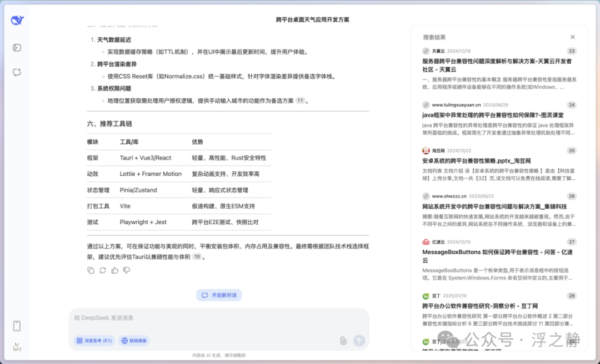Copy the response with the copy icon
The image size is (600, 364).
91,270
